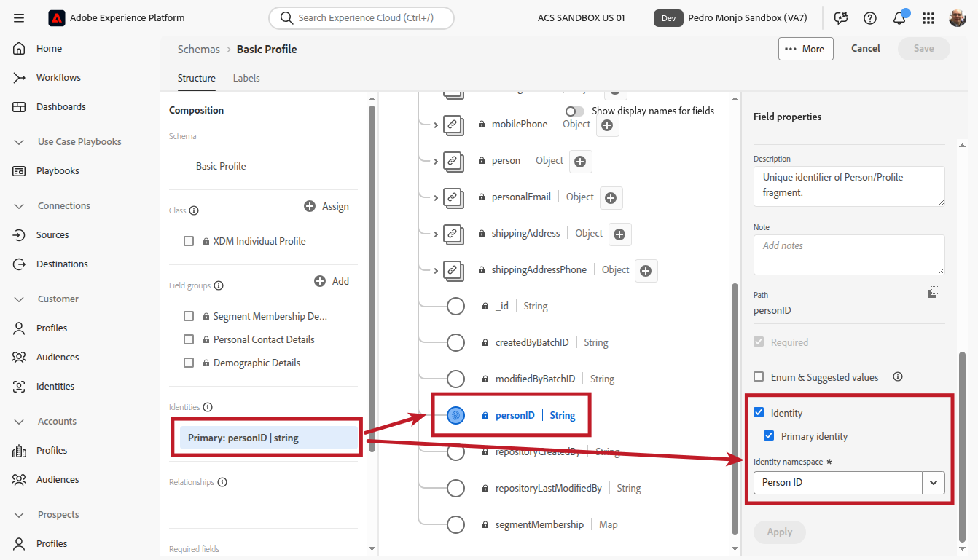Screen dimensions: 978x560
Task: Collapse the Connections navigation section
Action: click(20, 206)
